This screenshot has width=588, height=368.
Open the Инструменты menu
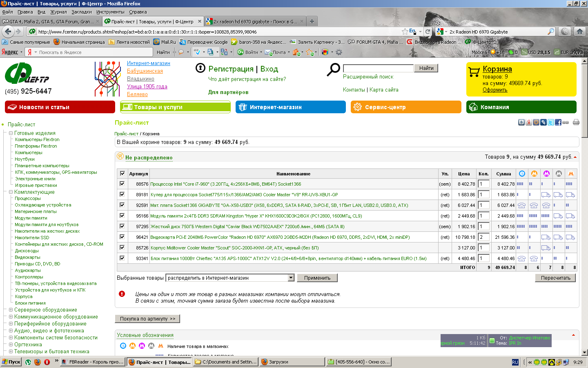[x=110, y=12]
